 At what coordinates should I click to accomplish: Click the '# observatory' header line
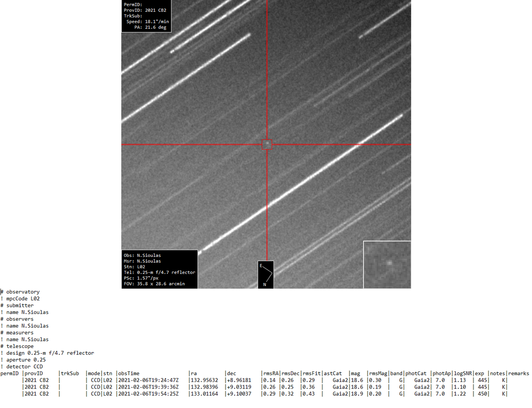20,292
